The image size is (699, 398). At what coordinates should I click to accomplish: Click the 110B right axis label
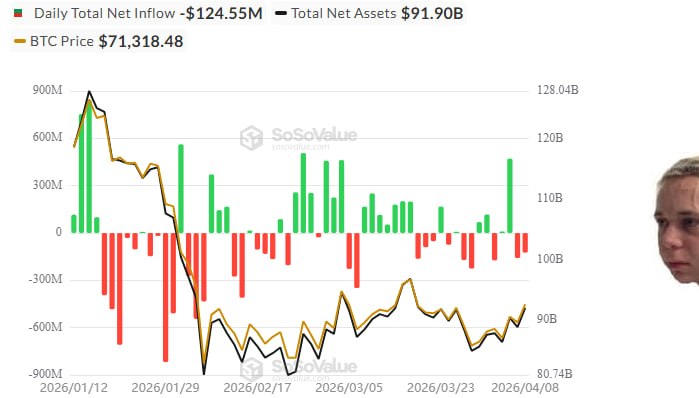tap(550, 198)
